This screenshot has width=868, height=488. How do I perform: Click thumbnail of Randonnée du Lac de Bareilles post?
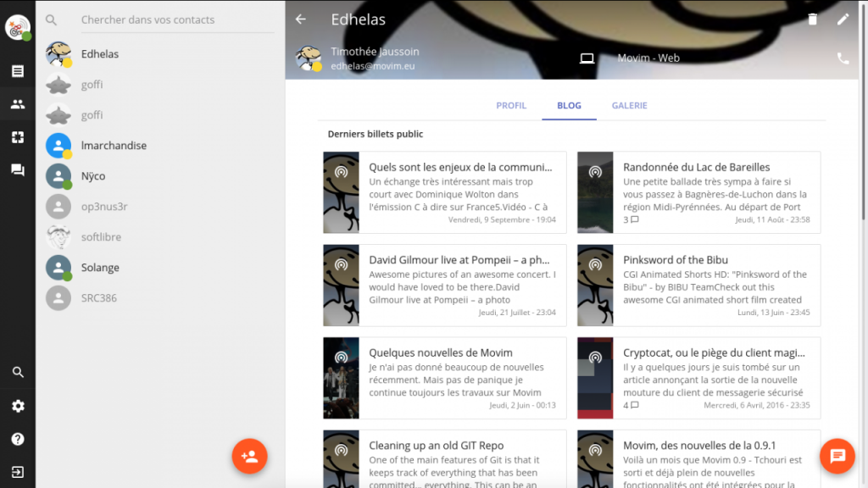595,192
